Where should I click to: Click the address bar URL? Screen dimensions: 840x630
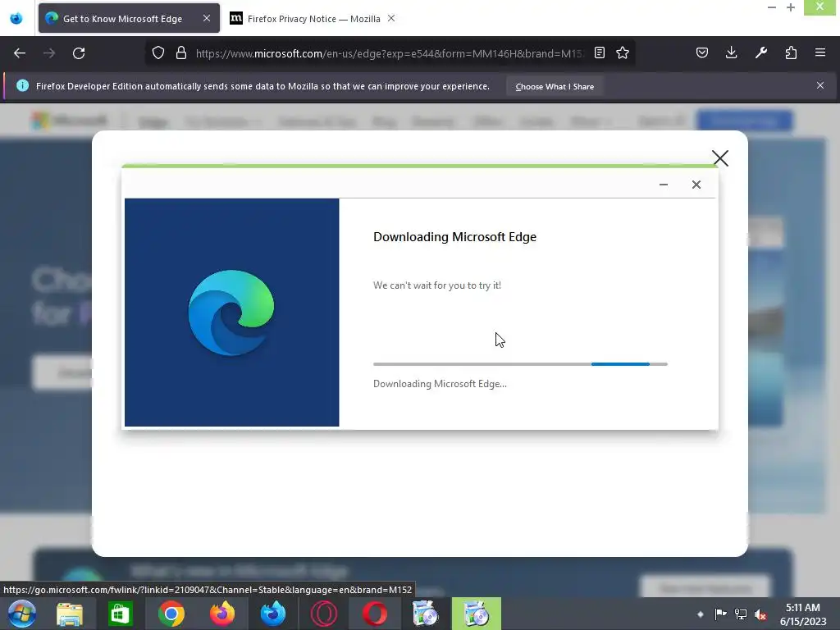(x=390, y=53)
